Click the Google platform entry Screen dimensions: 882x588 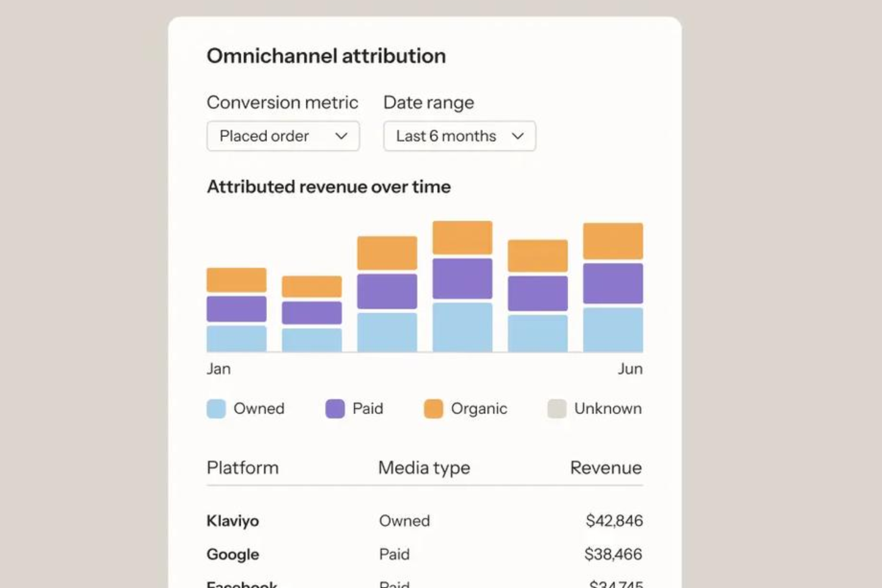233,554
